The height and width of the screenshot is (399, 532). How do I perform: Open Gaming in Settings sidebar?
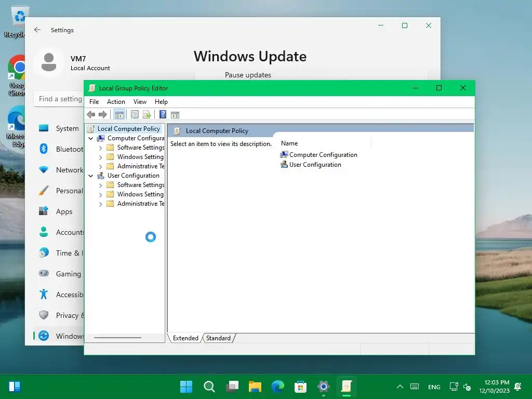60,273
